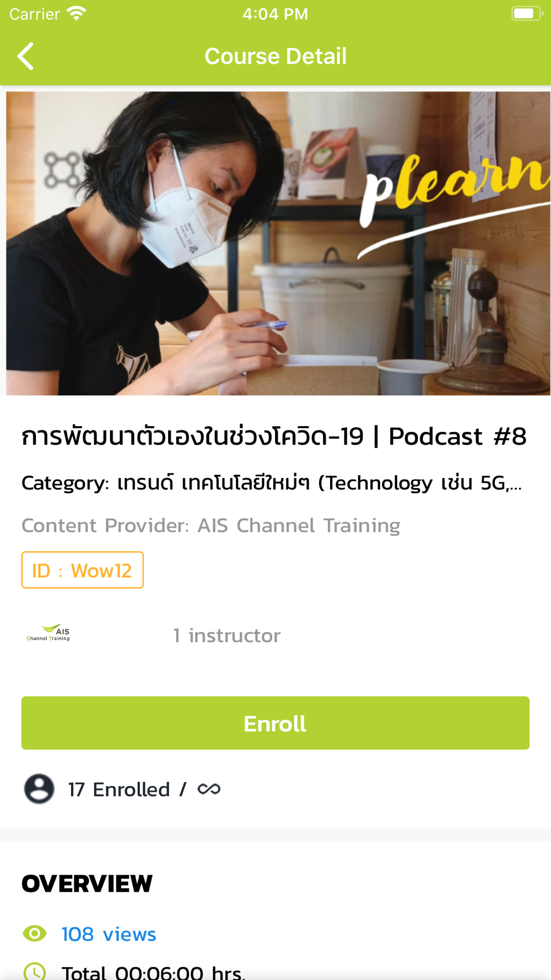Open the AIS Channel Training logo
Image resolution: width=551 pixels, height=980 pixels.
tap(48, 633)
